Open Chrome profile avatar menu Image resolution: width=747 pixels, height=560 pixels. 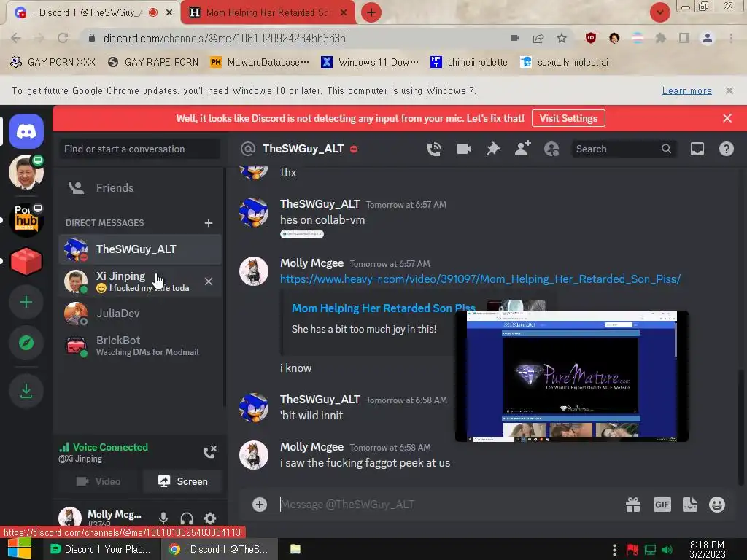(708, 38)
